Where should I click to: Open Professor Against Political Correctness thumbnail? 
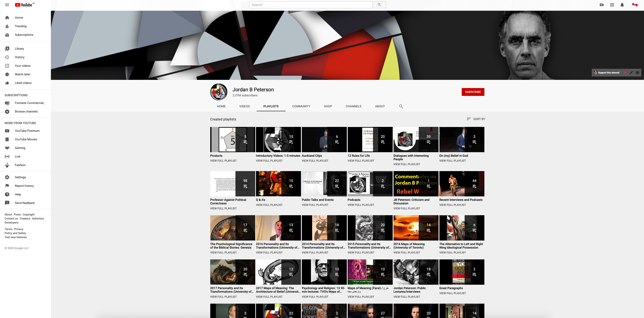tap(233, 184)
